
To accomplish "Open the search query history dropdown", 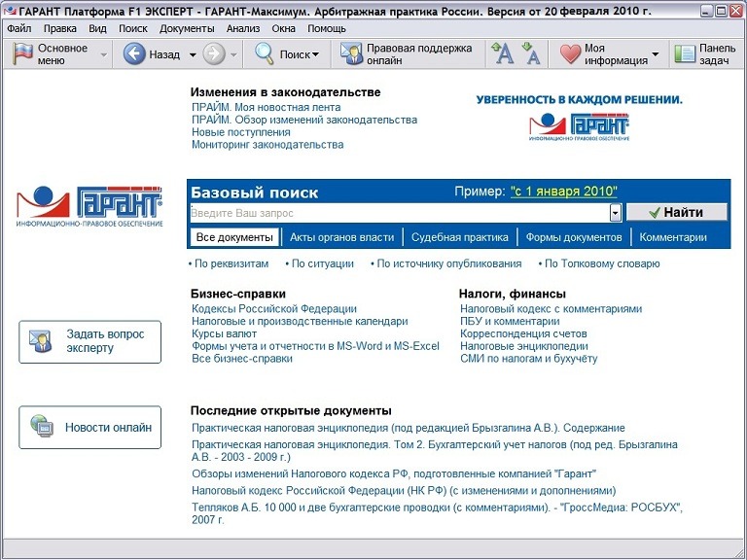I will tap(616, 212).
